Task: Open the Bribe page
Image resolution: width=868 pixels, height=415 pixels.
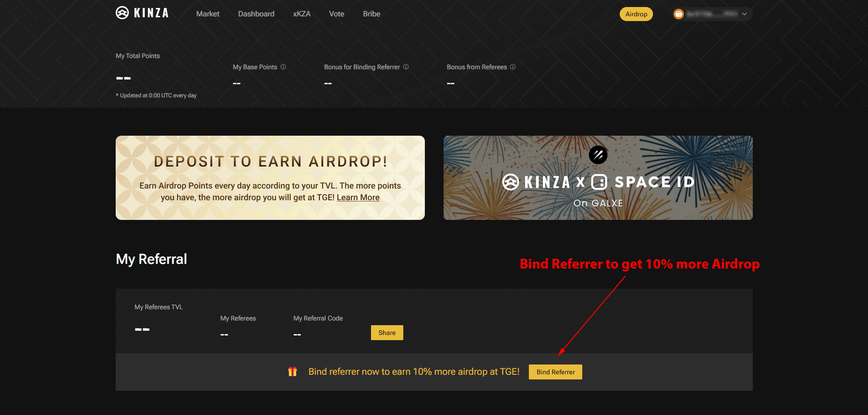Action: pos(371,14)
